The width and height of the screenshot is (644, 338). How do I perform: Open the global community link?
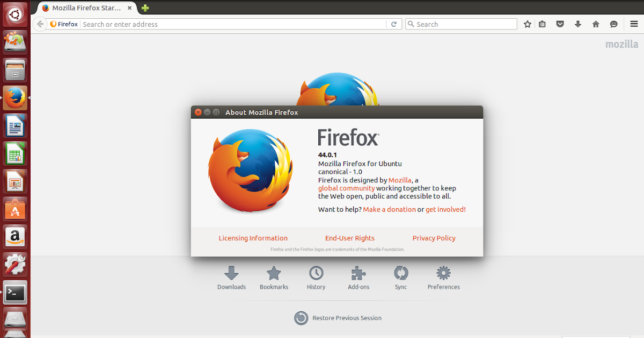click(346, 188)
